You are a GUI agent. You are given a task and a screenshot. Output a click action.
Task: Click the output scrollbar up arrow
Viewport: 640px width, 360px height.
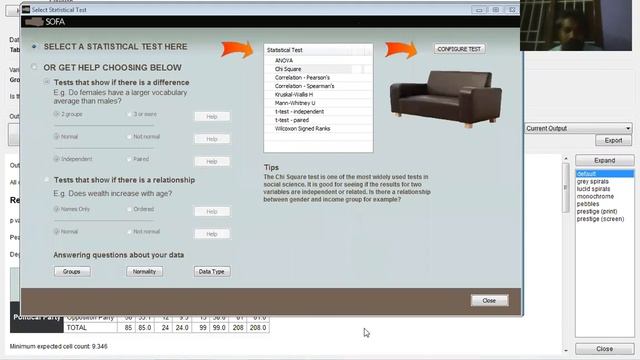pyautogui.click(x=566, y=158)
